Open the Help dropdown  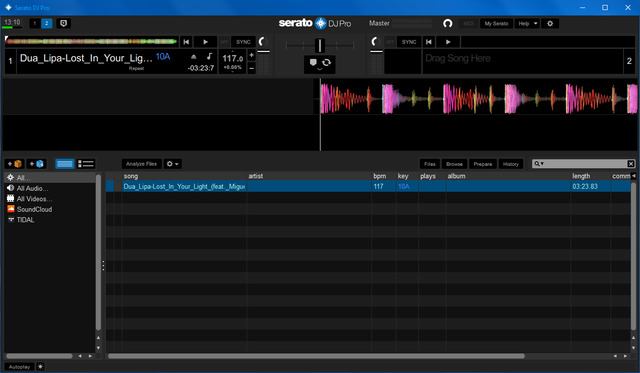[x=527, y=23]
